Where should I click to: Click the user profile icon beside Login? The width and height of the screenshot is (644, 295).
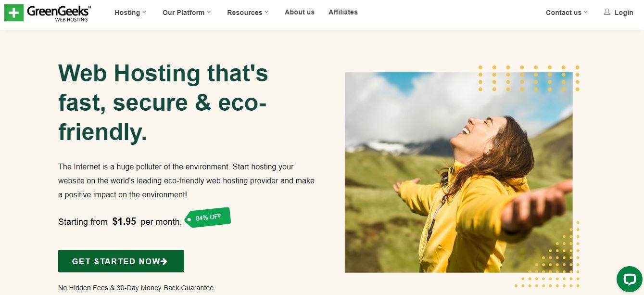[607, 12]
